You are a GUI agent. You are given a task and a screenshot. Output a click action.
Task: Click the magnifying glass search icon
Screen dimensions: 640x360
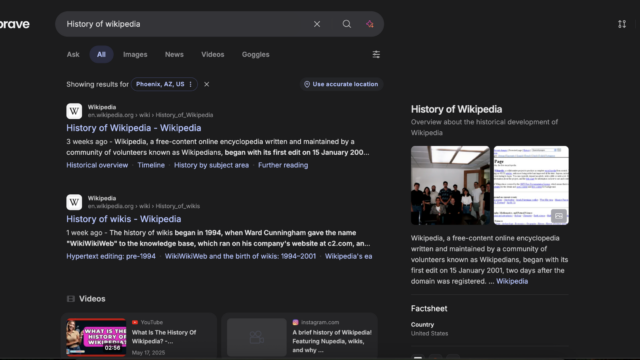[347, 24]
